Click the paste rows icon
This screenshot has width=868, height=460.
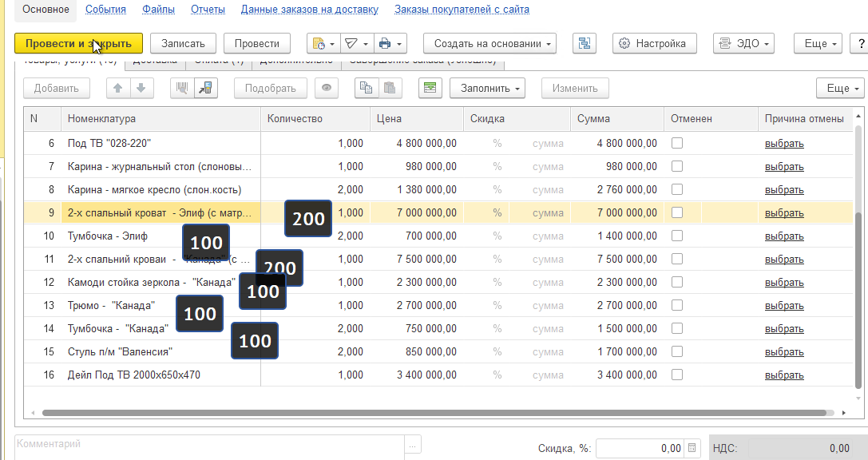pos(390,88)
